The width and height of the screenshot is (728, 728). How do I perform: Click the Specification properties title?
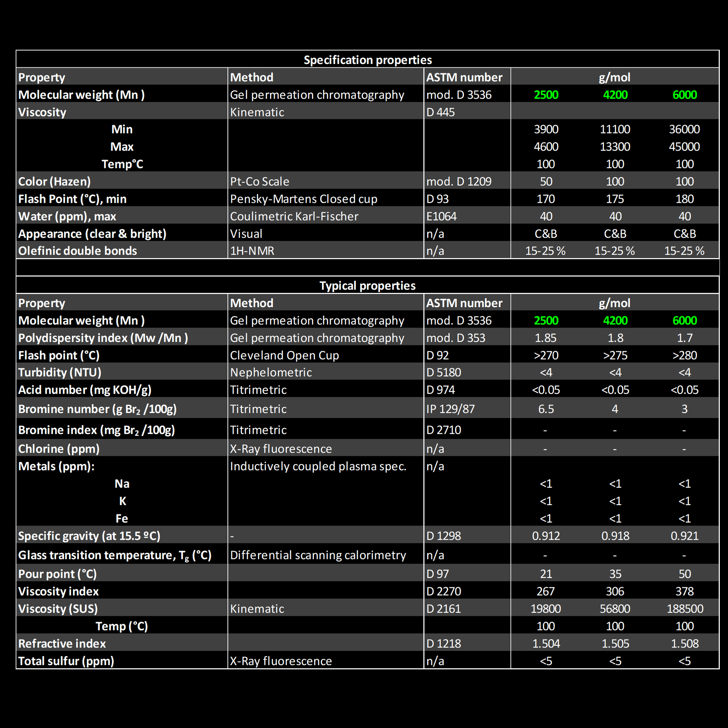(367, 60)
